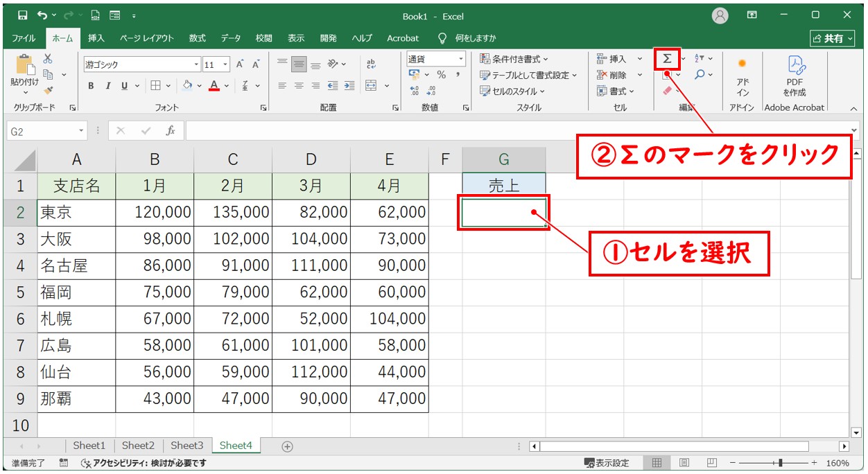This screenshot has height=474, width=868.
Task: Apply the percent style format
Action: pyautogui.click(x=441, y=75)
